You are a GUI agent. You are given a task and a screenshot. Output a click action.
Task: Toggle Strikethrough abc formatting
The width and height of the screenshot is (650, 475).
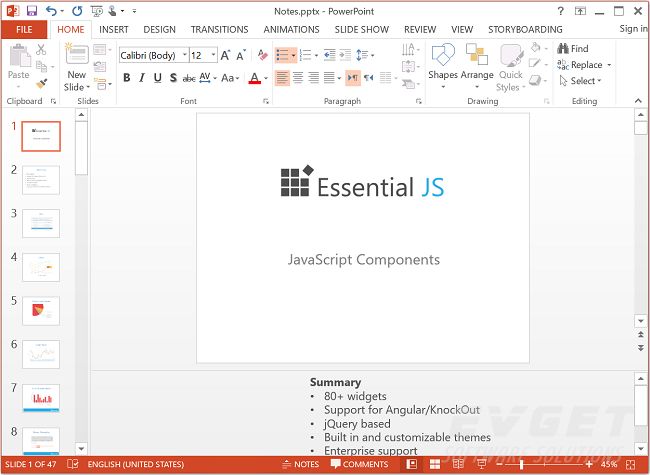click(189, 78)
